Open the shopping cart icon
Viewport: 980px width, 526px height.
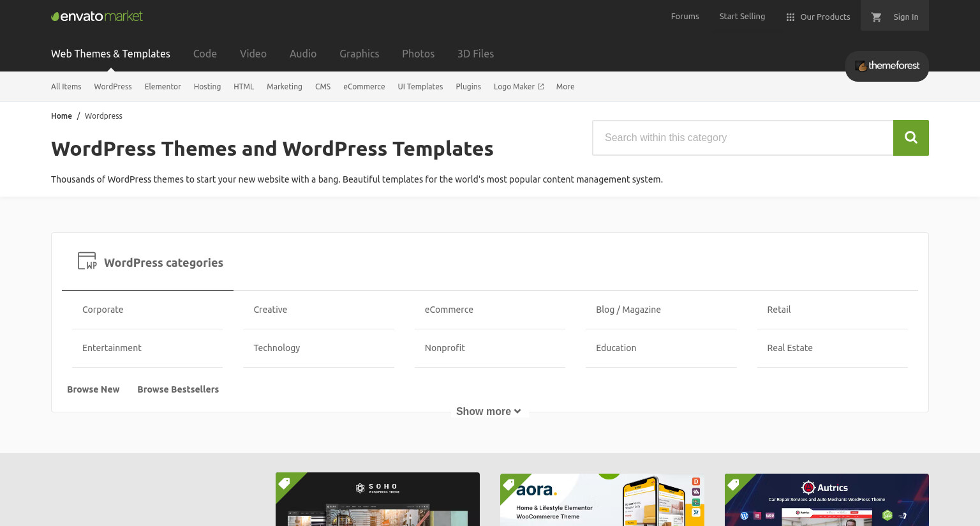[876, 17]
